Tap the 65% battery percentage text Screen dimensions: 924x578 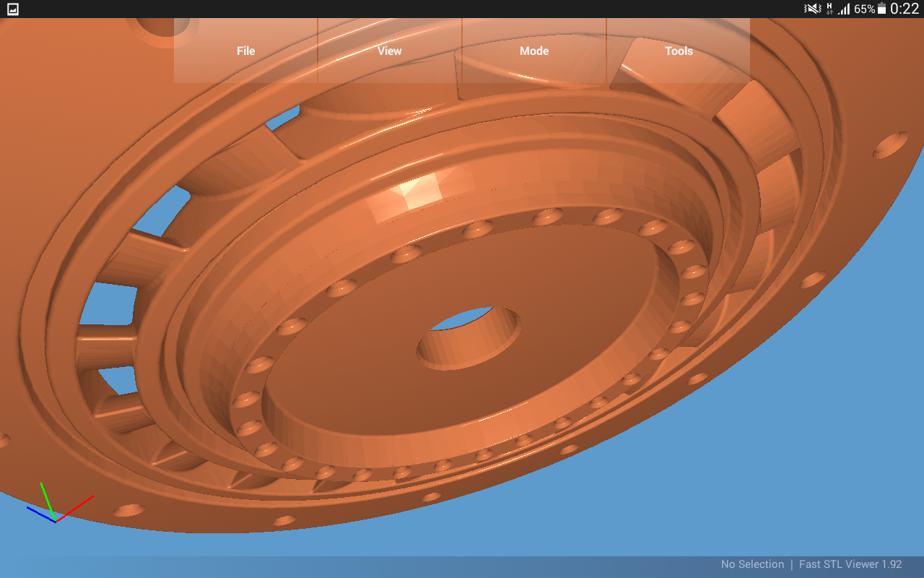(864, 9)
